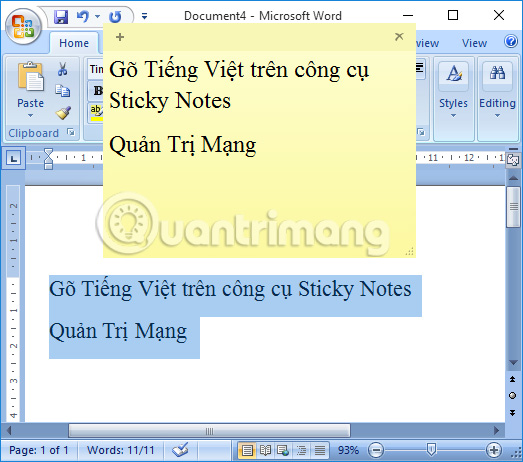This screenshot has height=462, width=523.
Task: Click the horizontal scroll right arrow
Action: tap(497, 431)
